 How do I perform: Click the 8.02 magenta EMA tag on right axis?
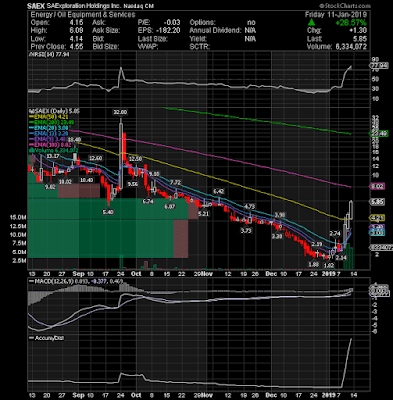click(378, 186)
